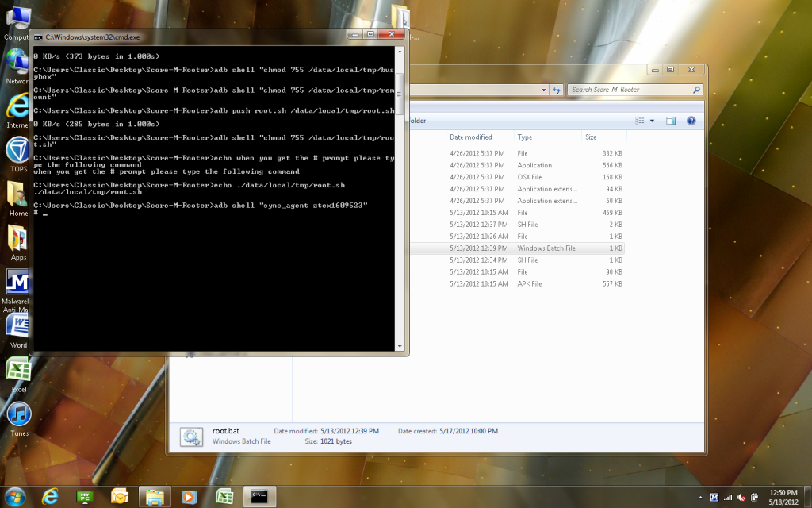Click the Explorer help icon
Viewport: 812px width, 508px height.
(x=691, y=121)
